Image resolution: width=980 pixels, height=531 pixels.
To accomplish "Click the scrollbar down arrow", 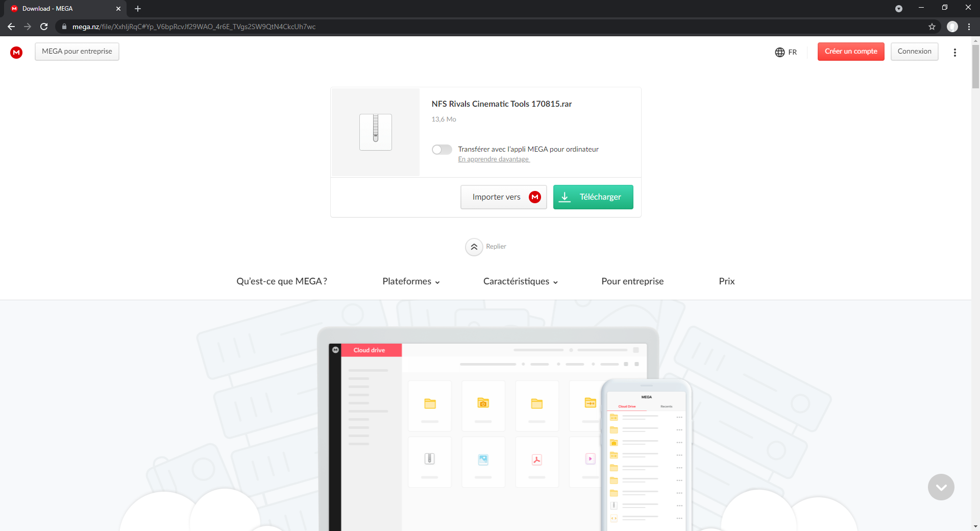I will 975,526.
